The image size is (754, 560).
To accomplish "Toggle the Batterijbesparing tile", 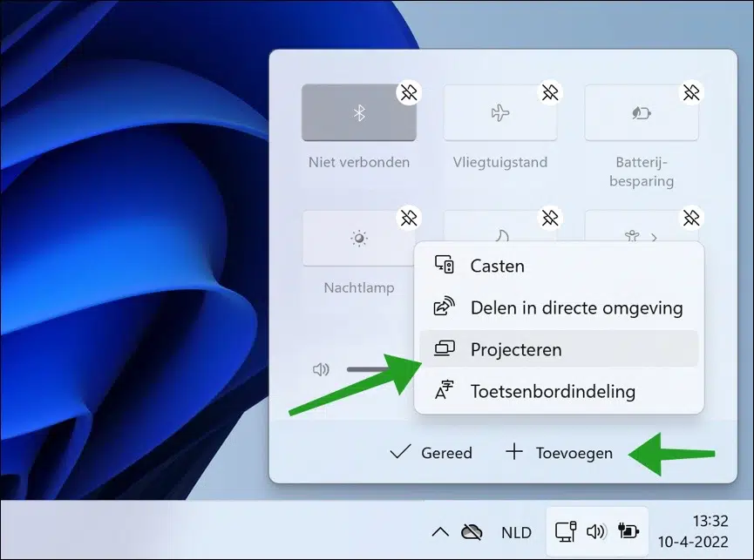I will point(642,113).
